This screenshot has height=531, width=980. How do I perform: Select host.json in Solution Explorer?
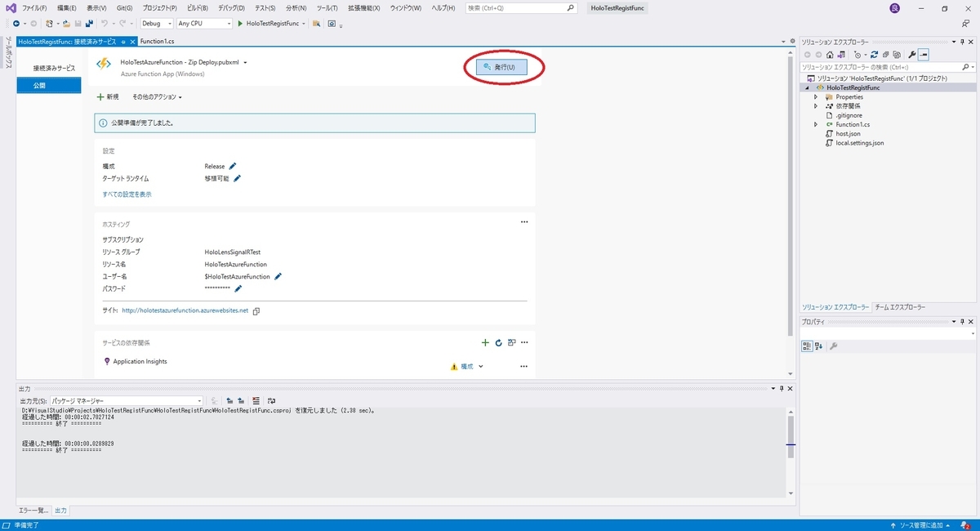click(848, 133)
